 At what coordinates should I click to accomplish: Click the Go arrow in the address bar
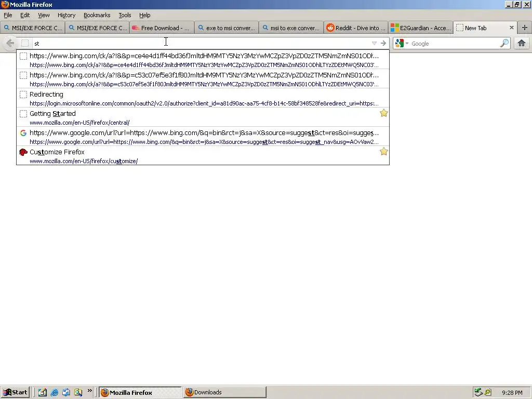point(383,43)
